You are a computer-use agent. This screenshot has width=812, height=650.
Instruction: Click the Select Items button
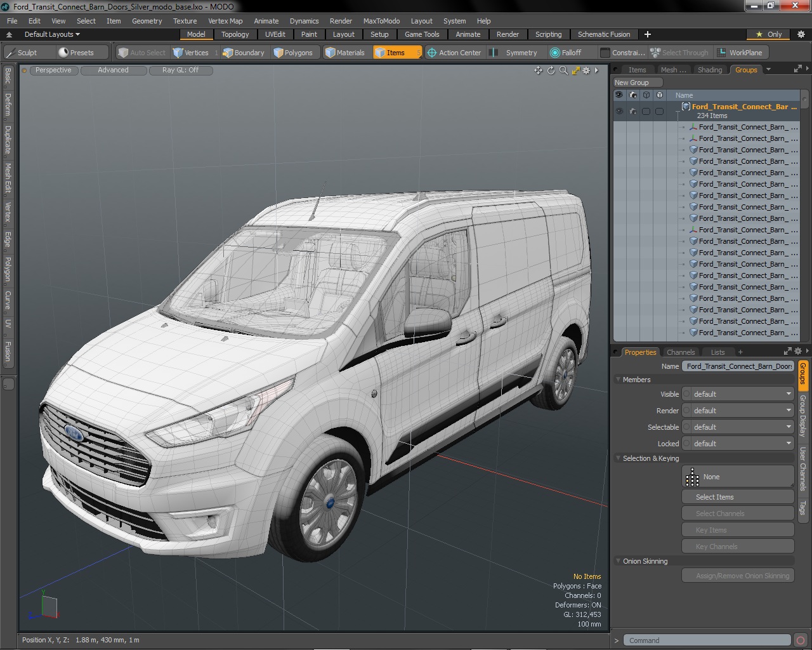[x=738, y=497]
